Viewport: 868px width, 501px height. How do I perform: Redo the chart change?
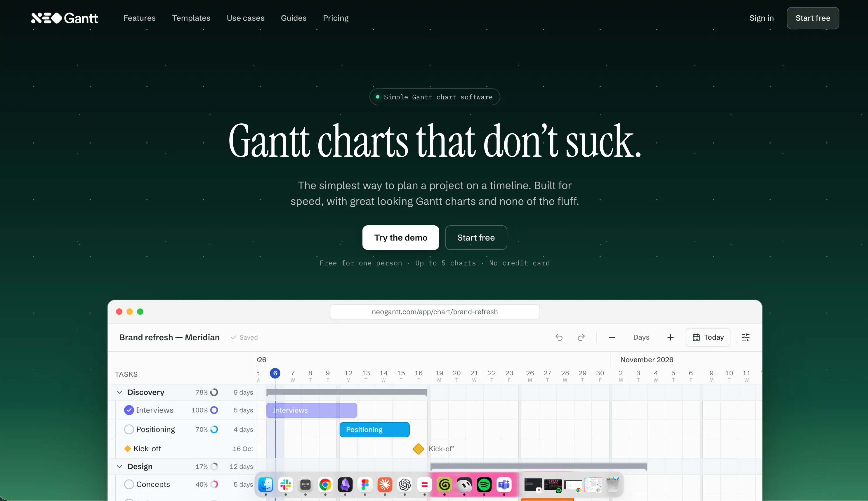click(581, 337)
